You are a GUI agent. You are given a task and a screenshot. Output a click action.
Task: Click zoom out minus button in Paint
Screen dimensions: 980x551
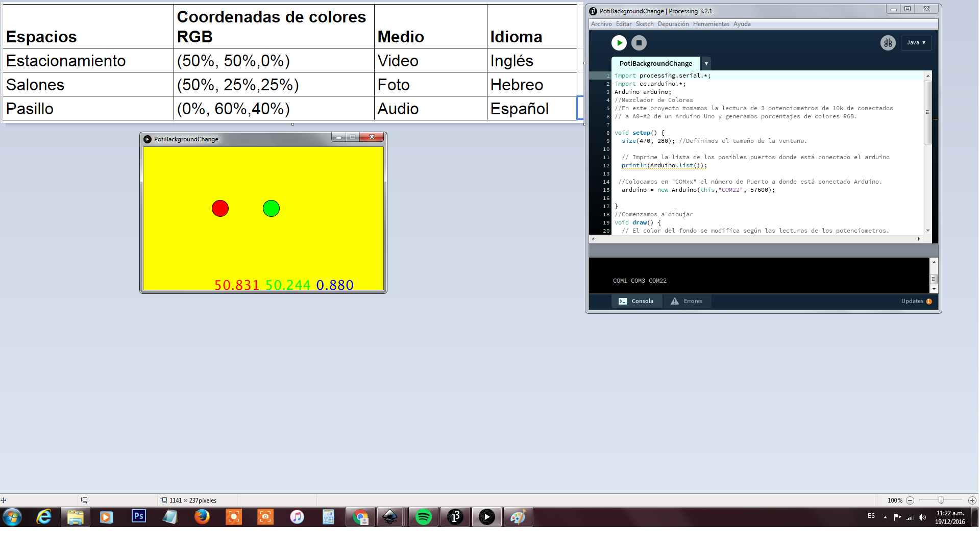(910, 500)
